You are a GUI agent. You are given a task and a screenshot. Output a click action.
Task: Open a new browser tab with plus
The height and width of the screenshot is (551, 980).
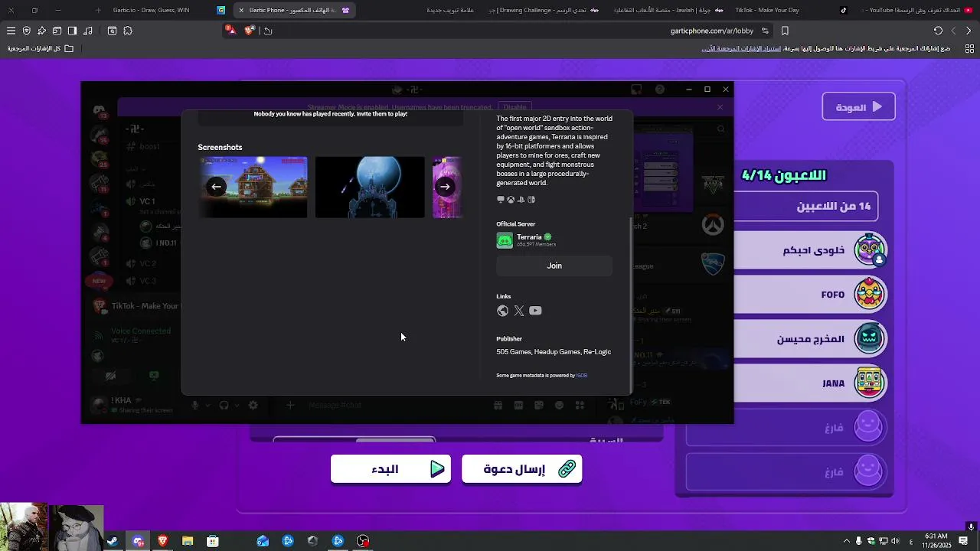[x=98, y=10]
